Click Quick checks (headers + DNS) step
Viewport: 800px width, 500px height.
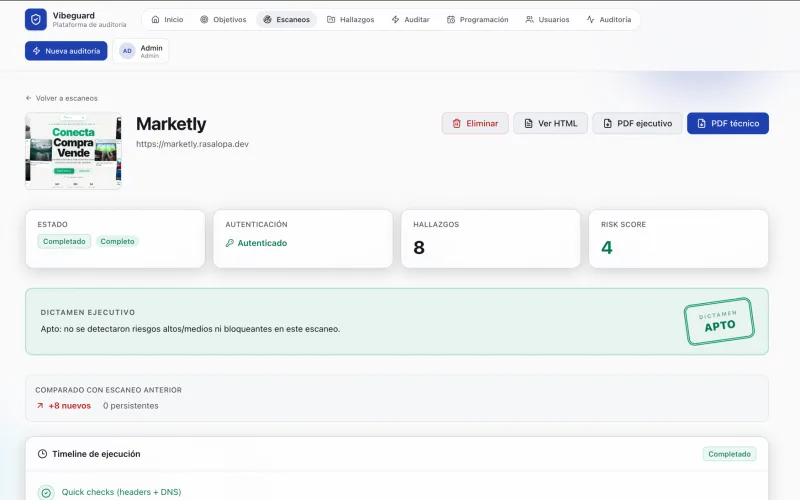[x=121, y=492]
